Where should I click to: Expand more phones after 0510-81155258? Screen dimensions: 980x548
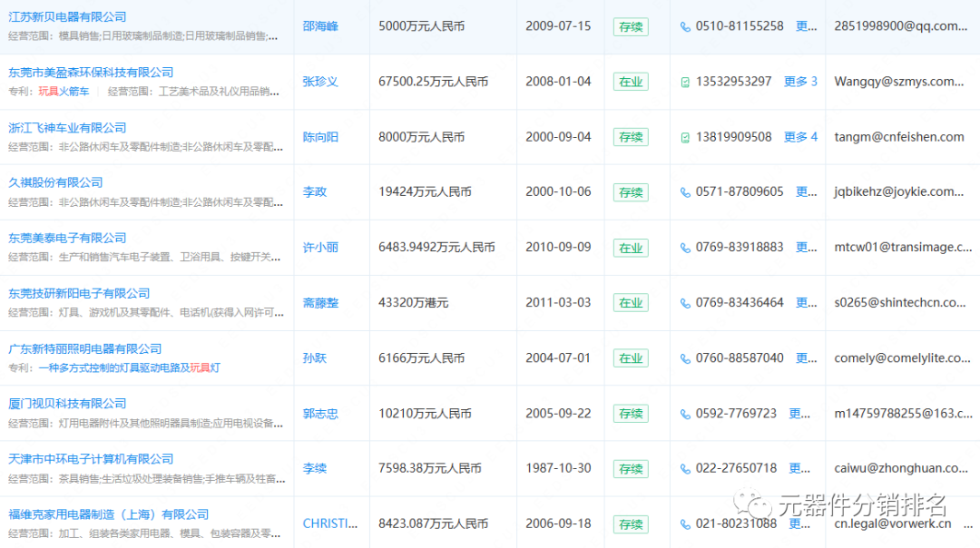807,26
